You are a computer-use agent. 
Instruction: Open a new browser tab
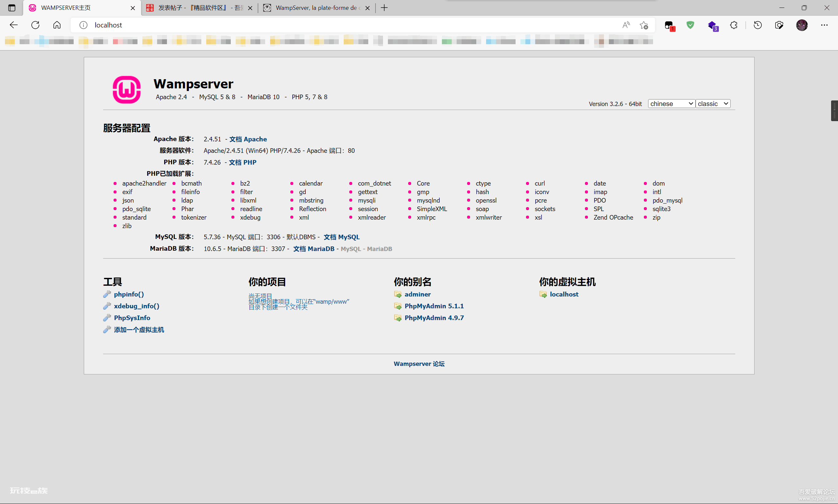click(384, 8)
